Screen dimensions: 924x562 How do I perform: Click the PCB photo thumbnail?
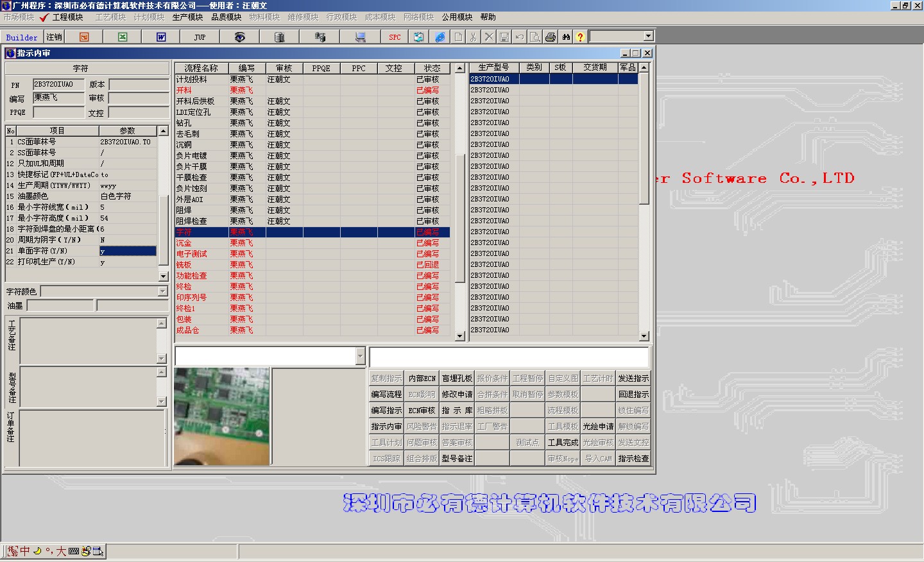222,416
